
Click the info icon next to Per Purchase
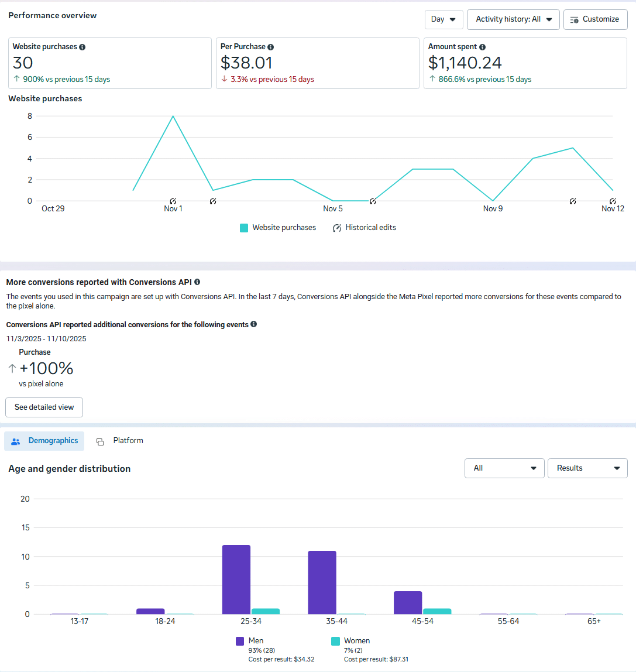(271, 46)
